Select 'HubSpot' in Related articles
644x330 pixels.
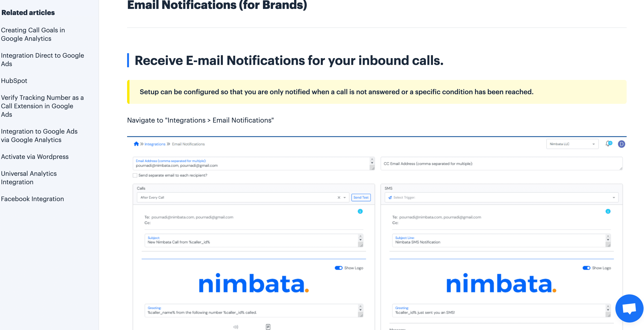14,81
